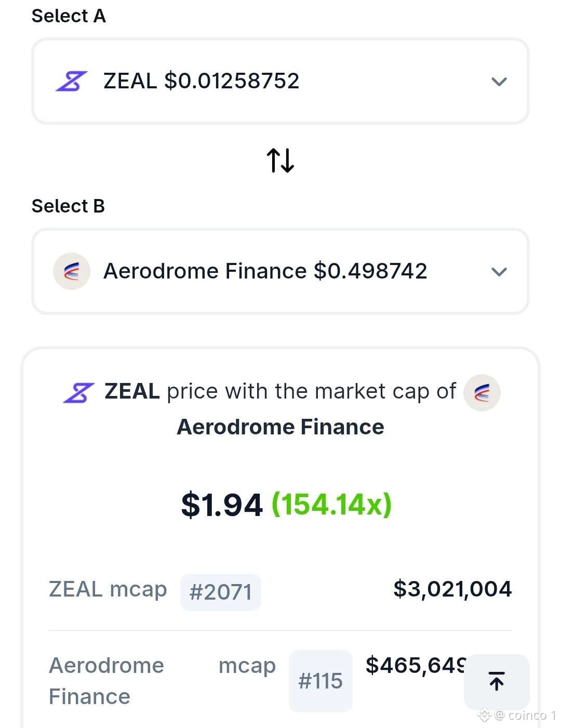
Task: Click the ZEAL logo in Select A
Action: pyautogui.click(x=72, y=81)
